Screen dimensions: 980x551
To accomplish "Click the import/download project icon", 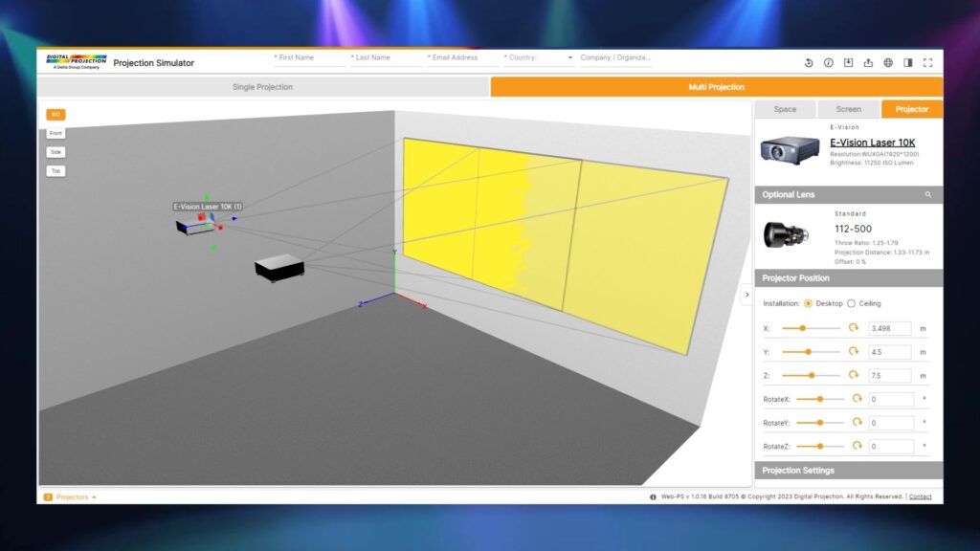I will (849, 63).
